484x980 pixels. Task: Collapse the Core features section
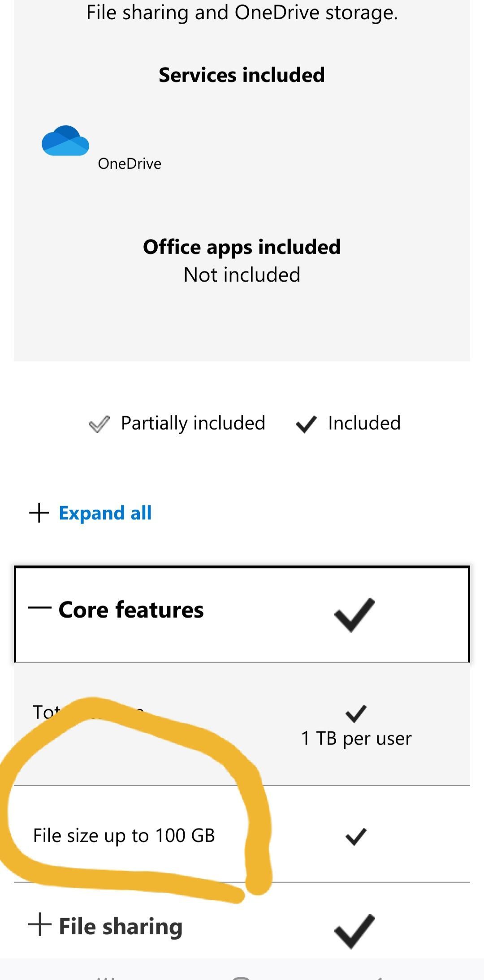(x=242, y=615)
